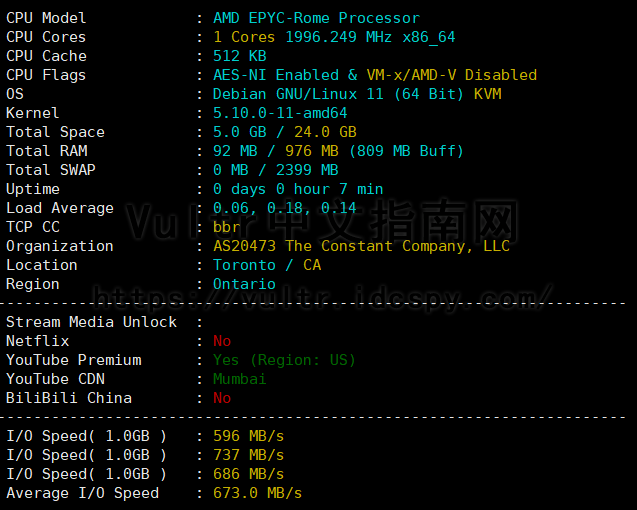Image resolution: width=637 pixels, height=510 pixels.
Task: Click the VM-x/AMD-V Disabled flag text
Action: click(x=451, y=75)
